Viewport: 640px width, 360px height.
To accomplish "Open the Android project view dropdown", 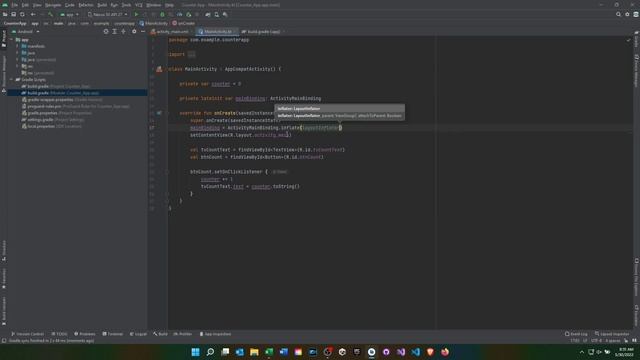I will [x=25, y=31].
